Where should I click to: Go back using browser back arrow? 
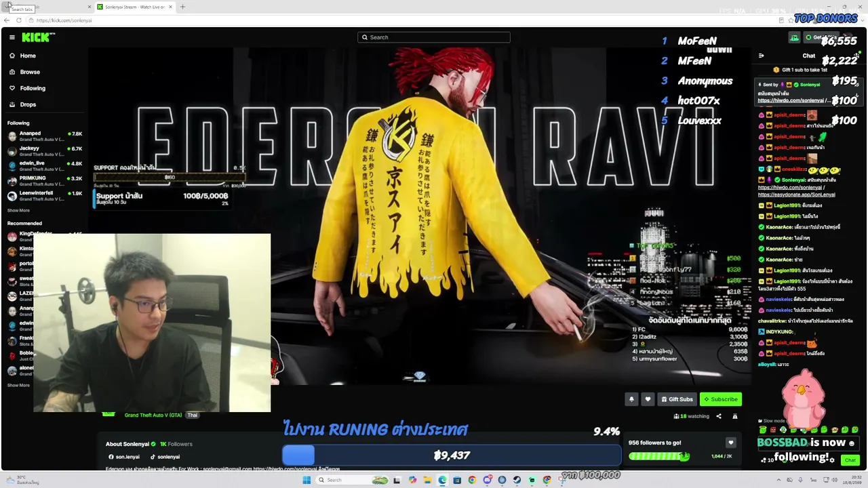(7, 20)
